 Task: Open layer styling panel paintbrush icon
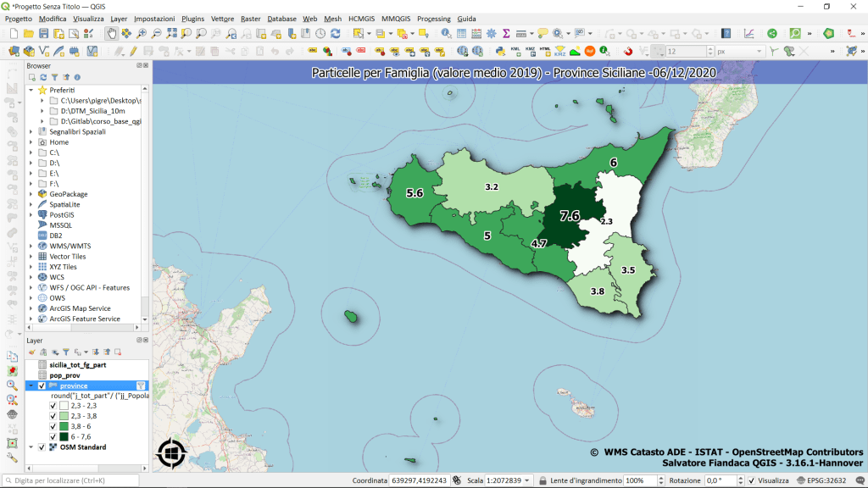[x=31, y=352]
